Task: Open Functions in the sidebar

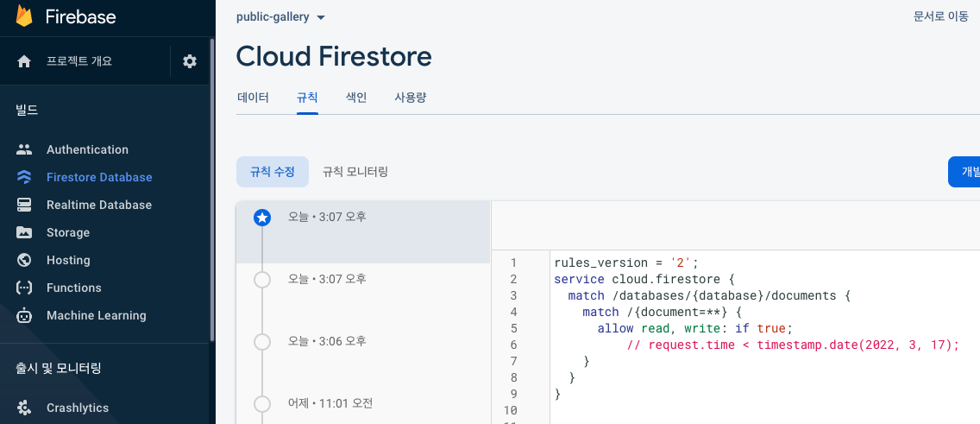Action: click(73, 288)
